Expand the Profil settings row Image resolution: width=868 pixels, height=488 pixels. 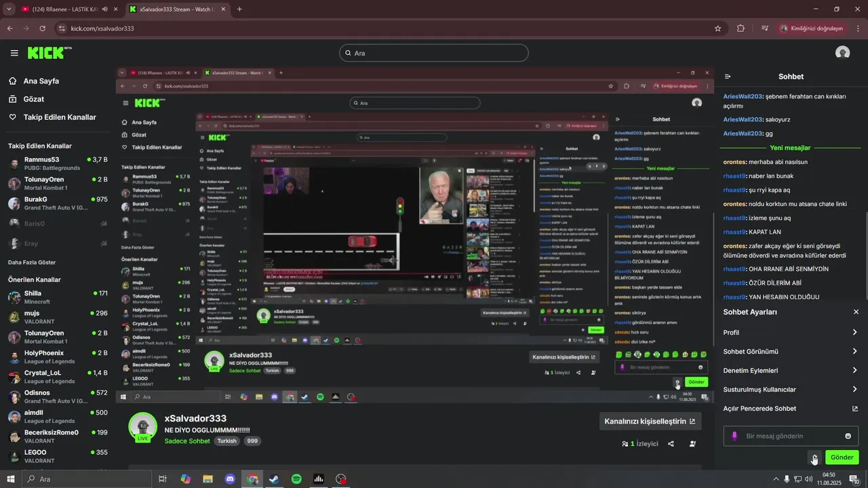click(791, 332)
